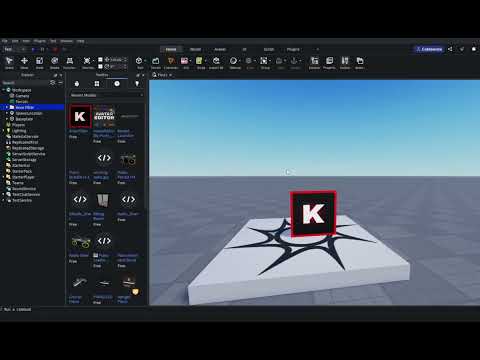This screenshot has height=360, width=480.
Task: Expand the StarterPlayer node
Action: click(x=3, y=177)
